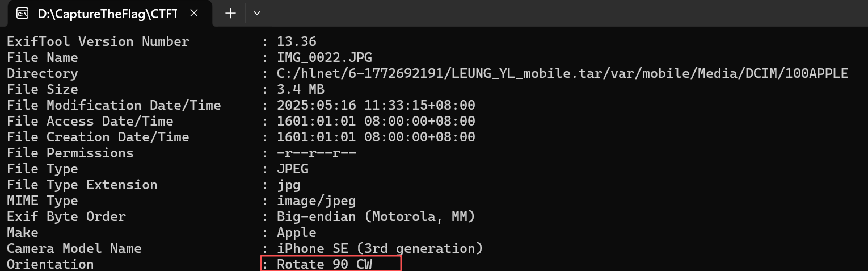Click the Apple make value
The width and height of the screenshot is (868, 271).
[x=297, y=232]
